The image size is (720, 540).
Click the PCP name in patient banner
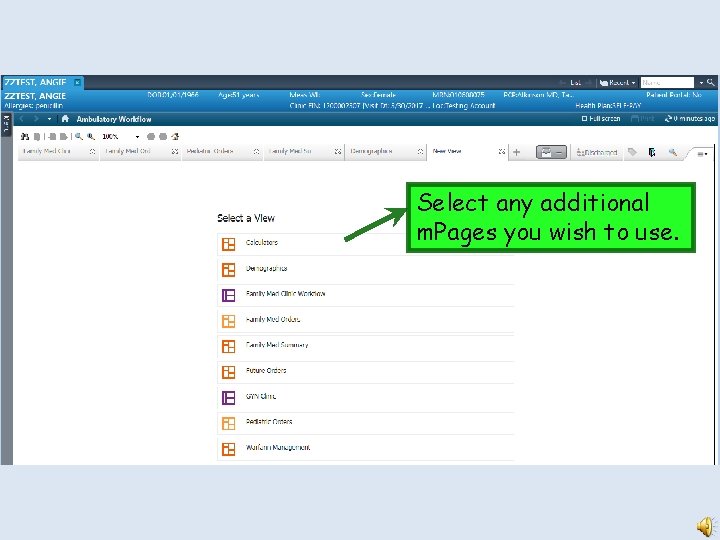point(538,95)
